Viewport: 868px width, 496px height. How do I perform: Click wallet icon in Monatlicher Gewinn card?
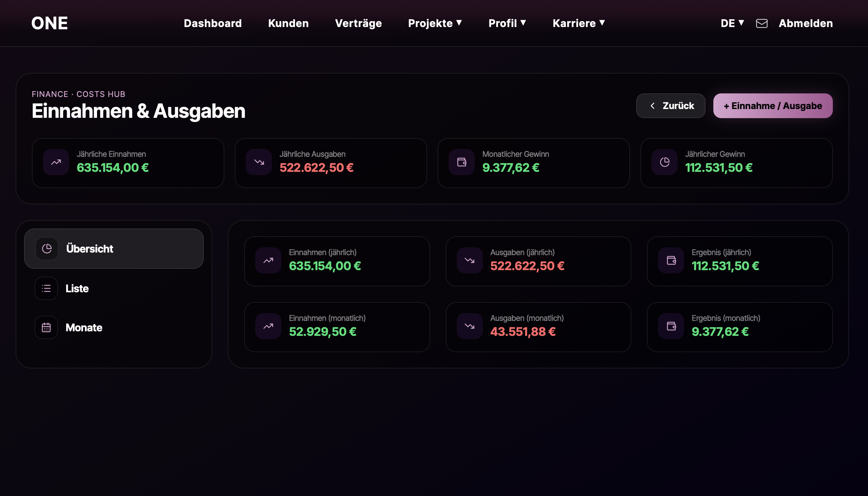pos(461,162)
